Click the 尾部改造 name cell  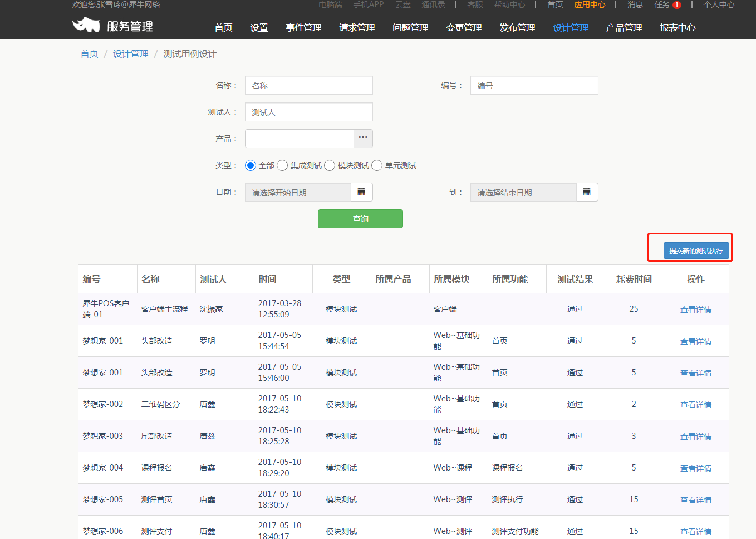pos(156,436)
